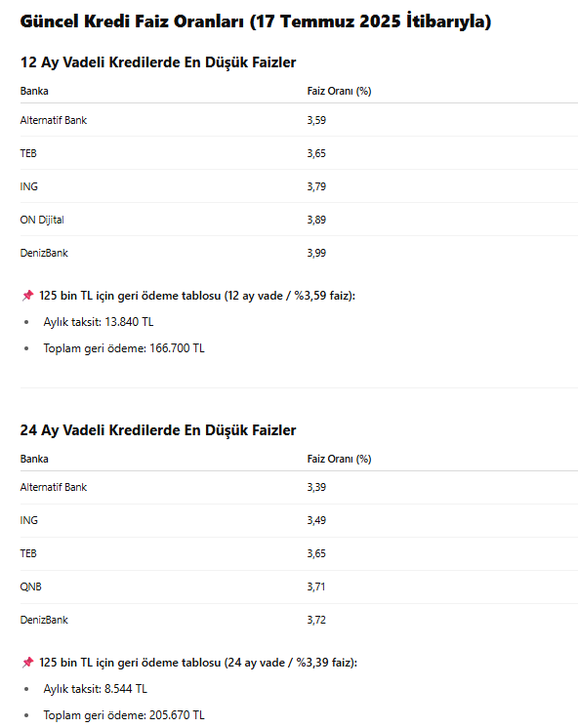
Task: Select the ON Dijital bank row
Action: (299, 220)
